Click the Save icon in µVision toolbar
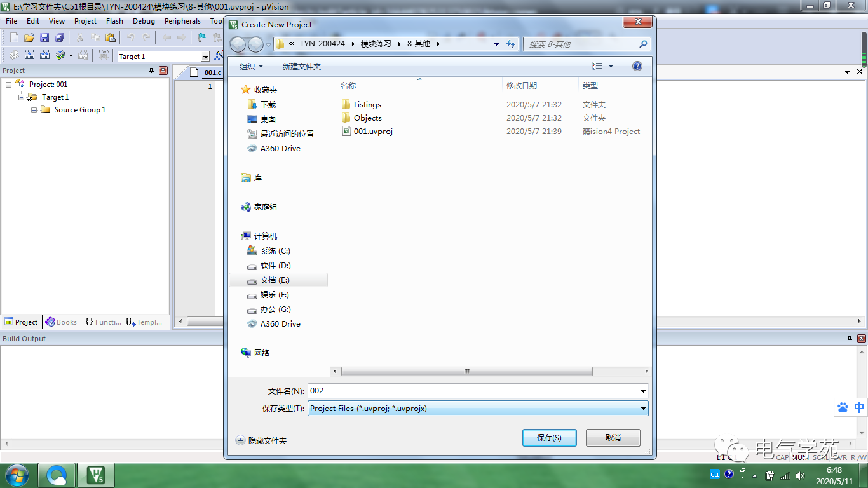The width and height of the screenshot is (868, 488). tap(44, 38)
